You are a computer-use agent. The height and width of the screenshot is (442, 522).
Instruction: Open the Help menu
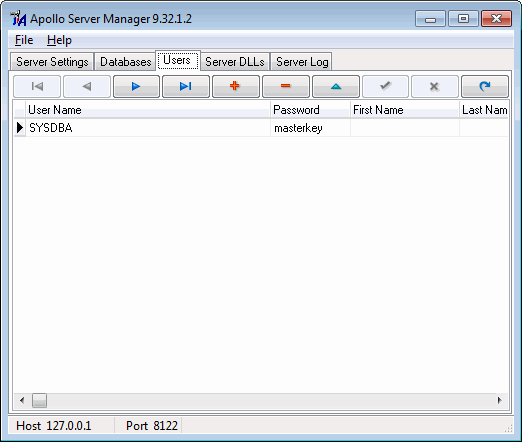59,40
